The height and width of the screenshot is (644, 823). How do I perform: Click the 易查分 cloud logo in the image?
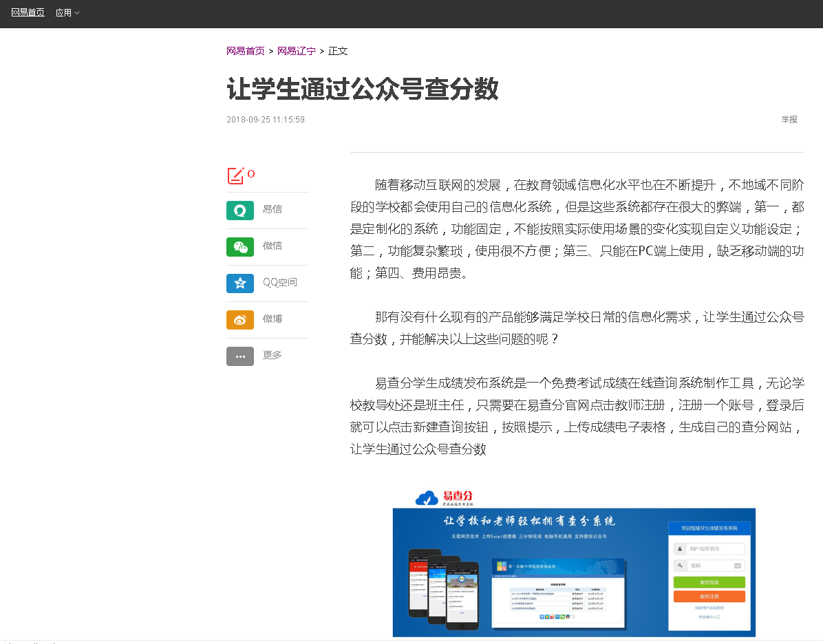[444, 497]
